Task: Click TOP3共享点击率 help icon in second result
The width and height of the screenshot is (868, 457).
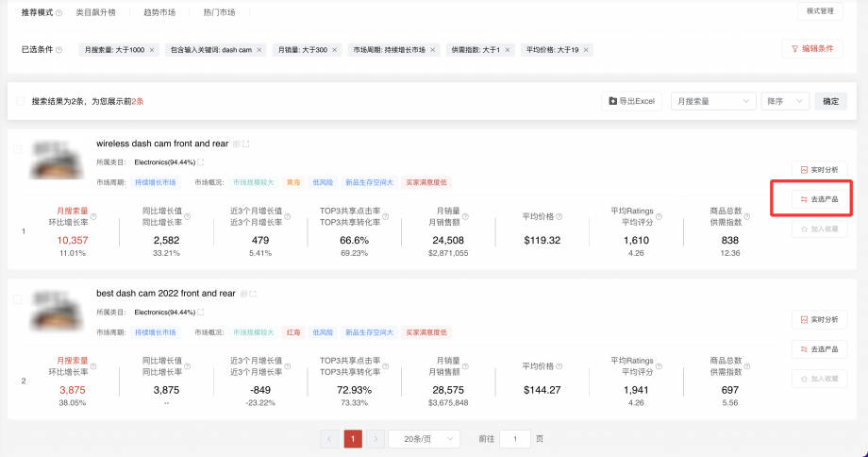Action: click(x=385, y=366)
